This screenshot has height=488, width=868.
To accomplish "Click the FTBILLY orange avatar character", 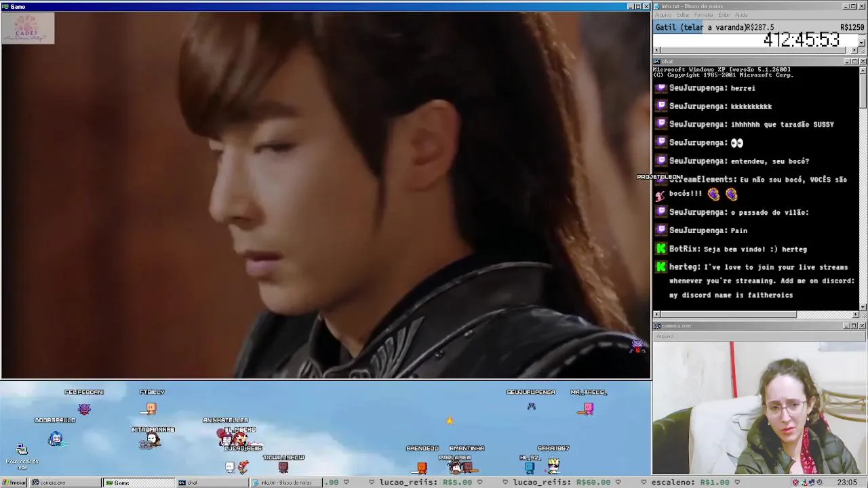I will coord(151,408).
